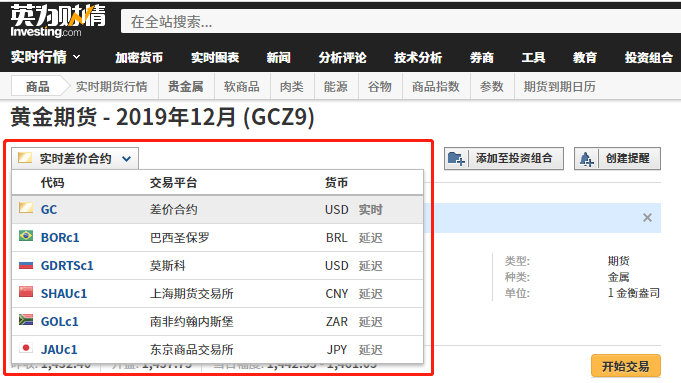Switch to the 商品指数 tab
The height and width of the screenshot is (383, 681).
click(x=436, y=86)
